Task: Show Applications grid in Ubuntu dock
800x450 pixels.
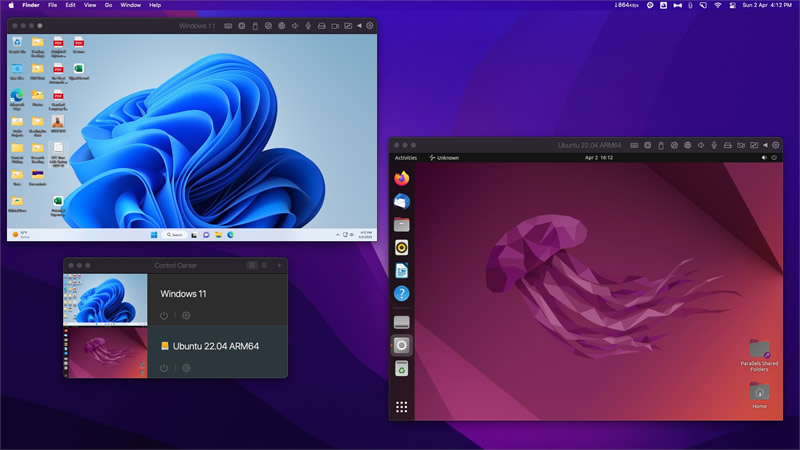Action: coord(402,407)
